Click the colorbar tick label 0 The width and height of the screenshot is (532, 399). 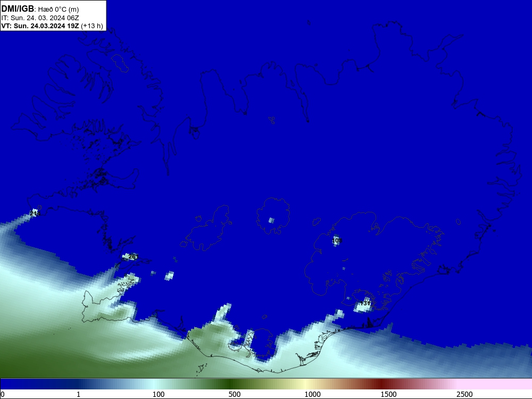3,394
